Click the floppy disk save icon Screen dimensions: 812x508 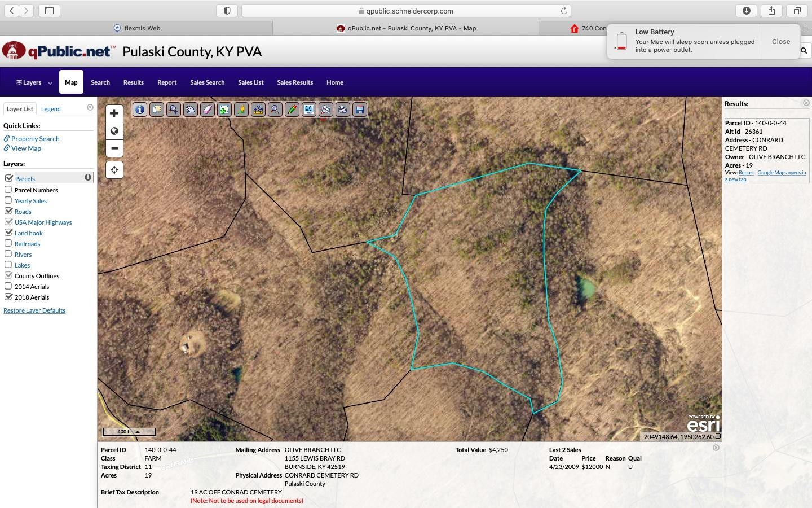pos(360,110)
